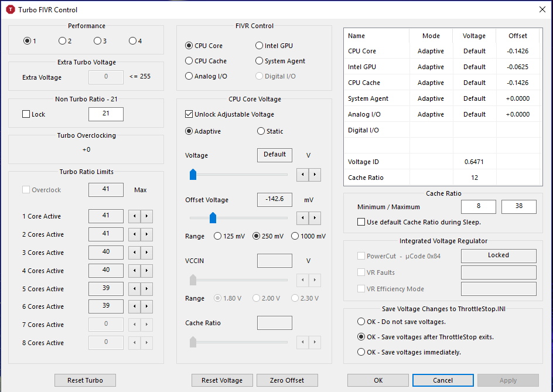
Task: Click left arrow beside Offset Voltage slider
Action: click(x=303, y=218)
